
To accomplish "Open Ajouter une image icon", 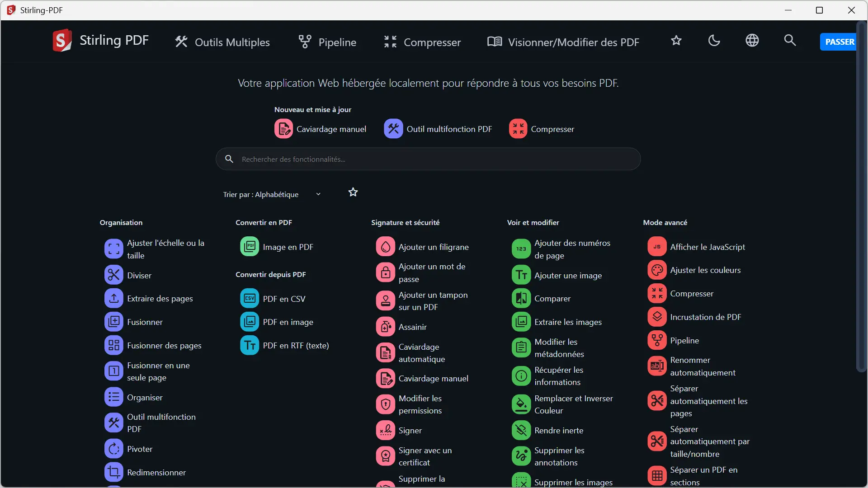I will (x=521, y=275).
